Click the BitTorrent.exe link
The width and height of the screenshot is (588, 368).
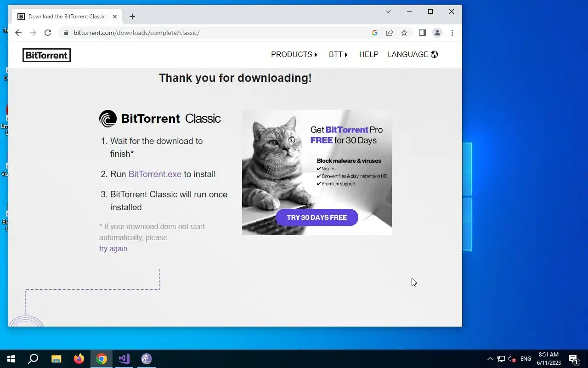(155, 174)
